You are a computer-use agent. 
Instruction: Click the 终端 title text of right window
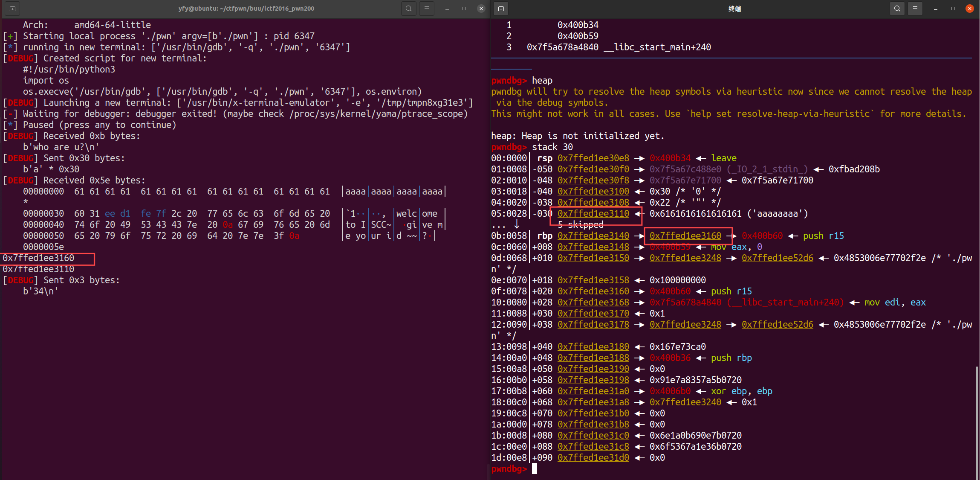click(735, 9)
